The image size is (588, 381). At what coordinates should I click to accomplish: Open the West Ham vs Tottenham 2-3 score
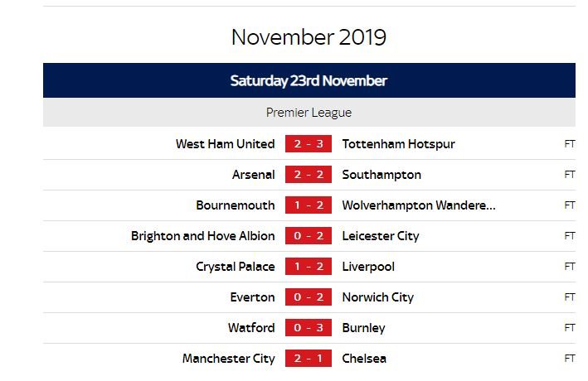point(309,144)
